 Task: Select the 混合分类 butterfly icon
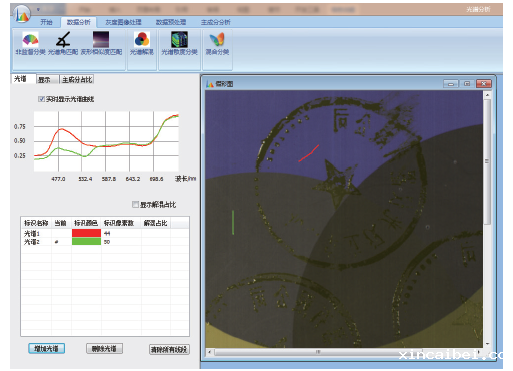pos(217,39)
